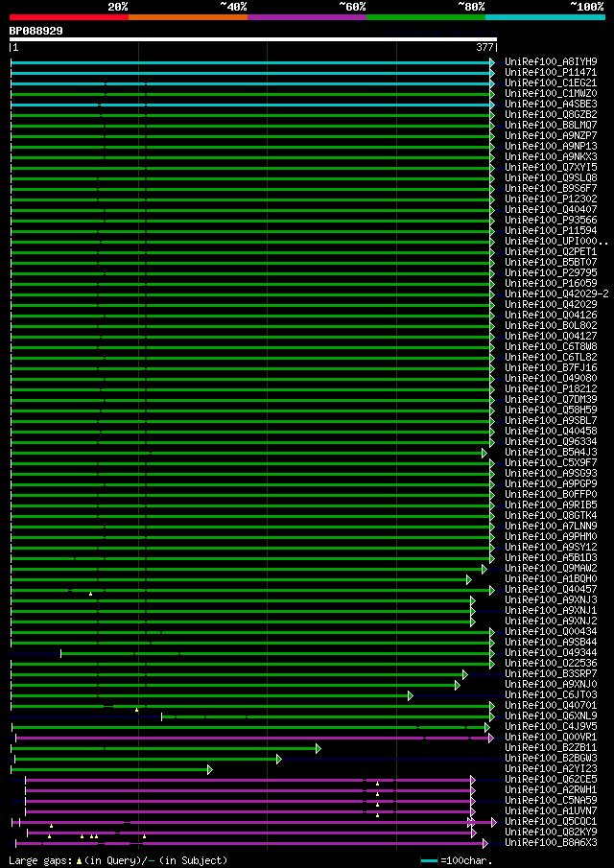Click the faint AlignView.pm Beta rel.7 text
This screenshot has width=614, height=868.
440,33
